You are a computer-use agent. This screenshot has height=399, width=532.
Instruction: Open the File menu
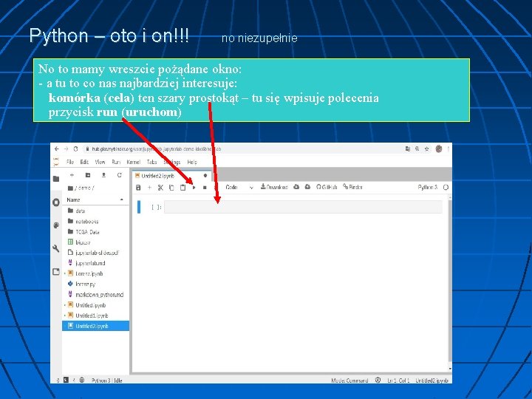[x=70, y=162]
